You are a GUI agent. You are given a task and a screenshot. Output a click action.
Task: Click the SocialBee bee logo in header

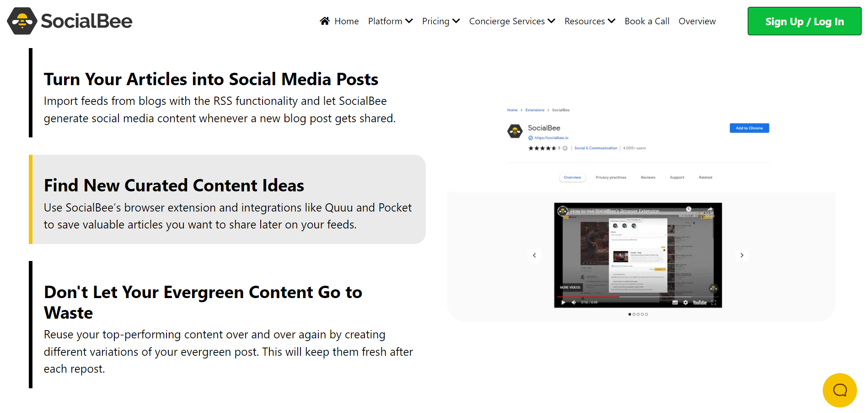pos(22,21)
